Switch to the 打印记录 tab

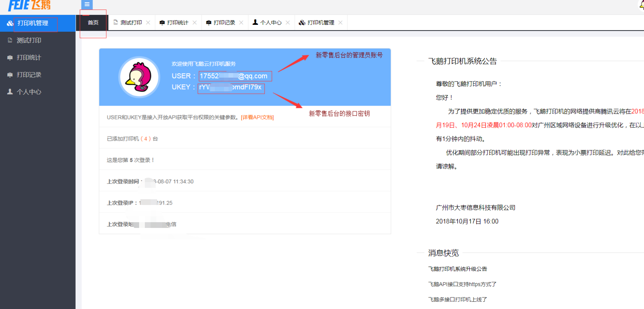click(x=224, y=23)
